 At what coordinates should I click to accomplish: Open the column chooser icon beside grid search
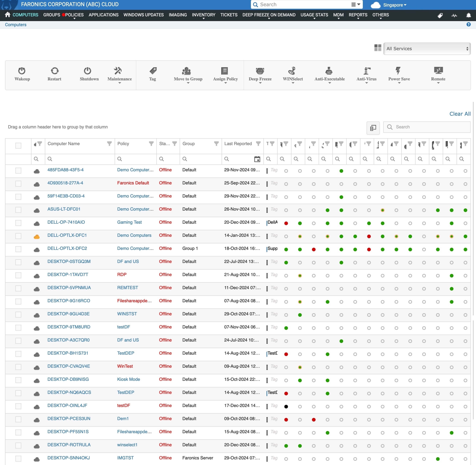click(373, 128)
